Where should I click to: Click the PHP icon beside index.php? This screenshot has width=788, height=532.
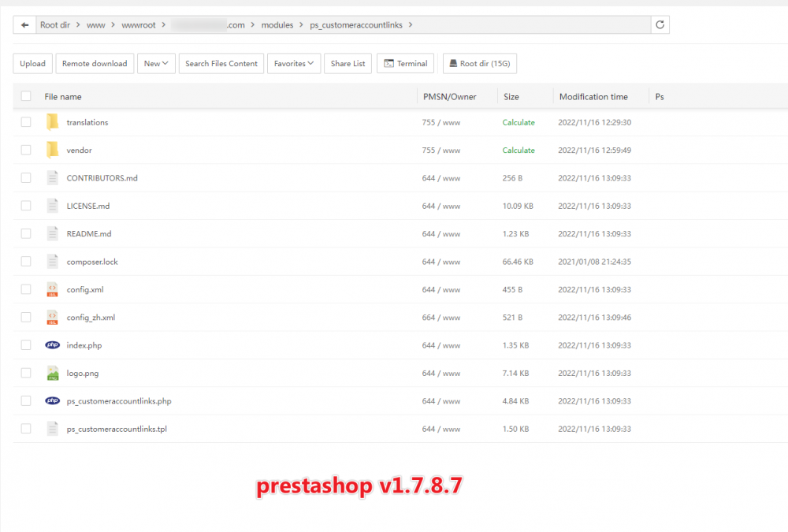(52, 345)
